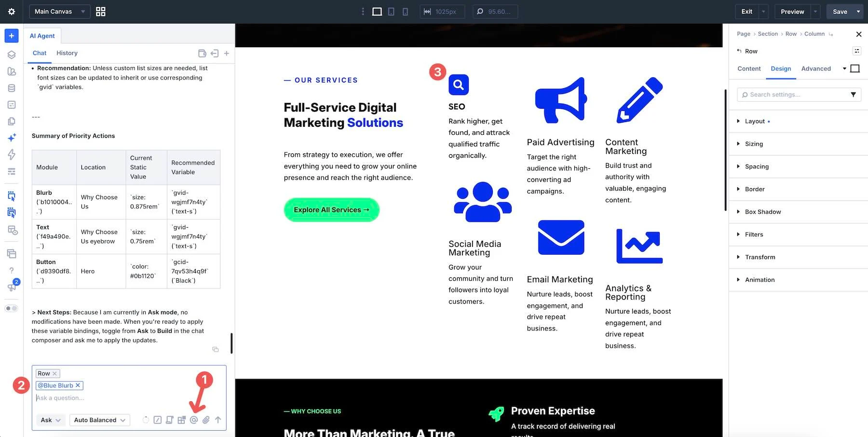Switch to the History tab
The width and height of the screenshot is (868, 437).
click(67, 53)
